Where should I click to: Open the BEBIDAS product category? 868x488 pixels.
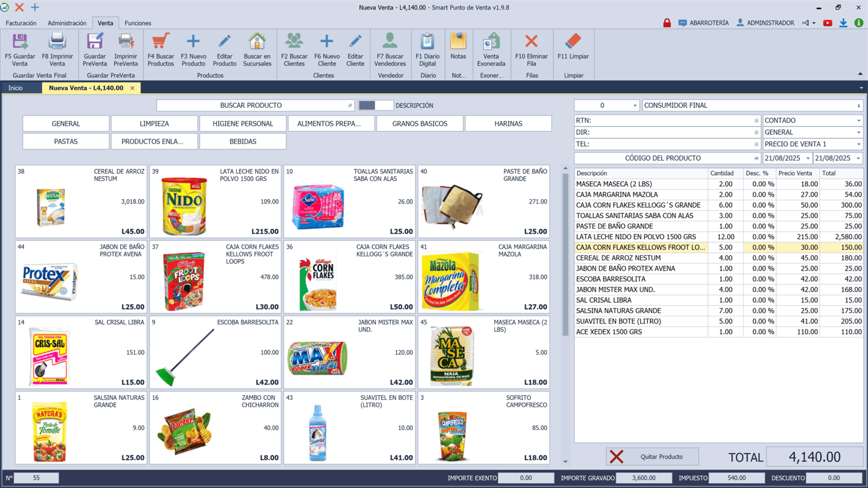[x=243, y=142]
